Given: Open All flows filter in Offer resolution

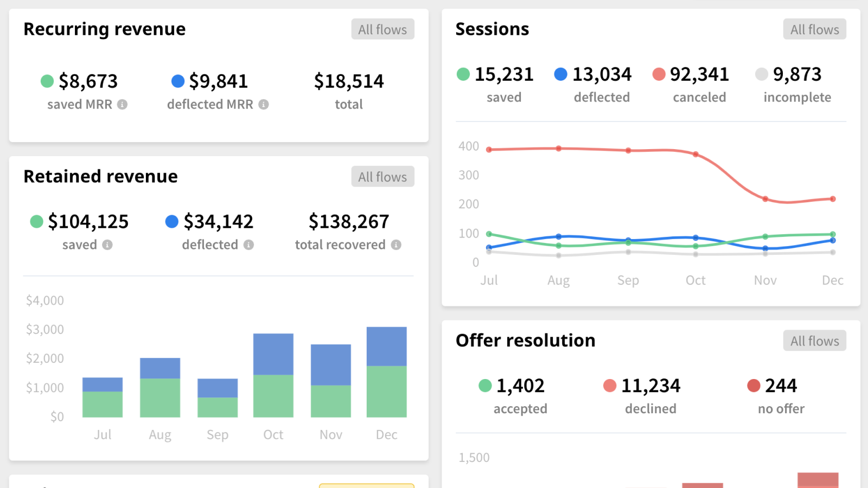Looking at the screenshot, I should click(x=814, y=341).
